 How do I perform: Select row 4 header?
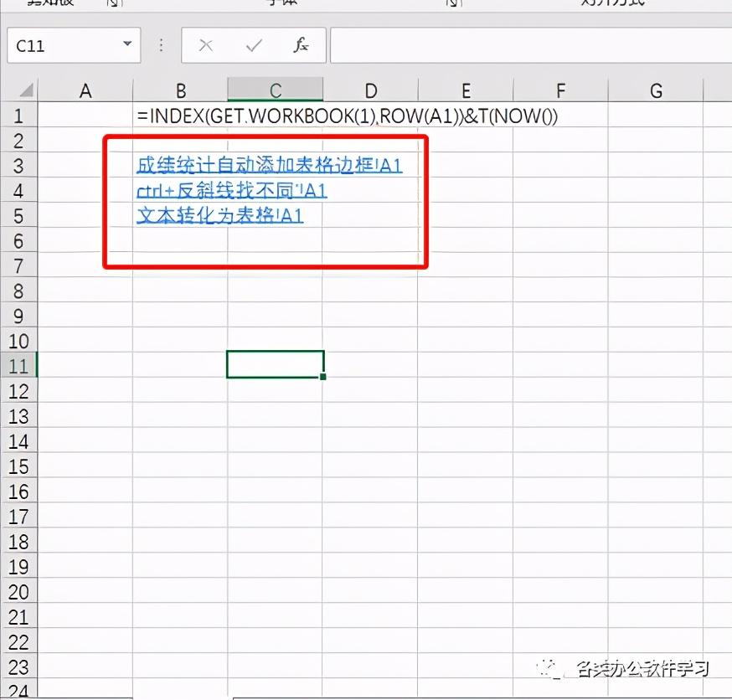tap(18, 191)
